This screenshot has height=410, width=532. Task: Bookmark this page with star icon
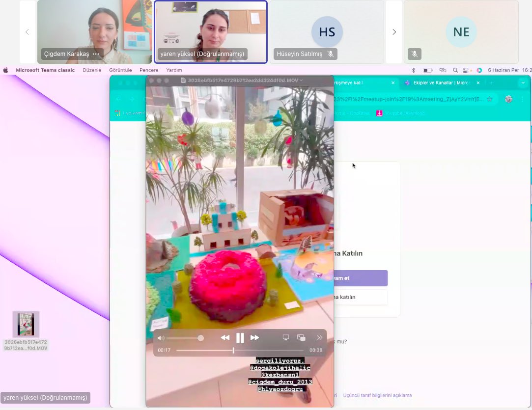[490, 99]
